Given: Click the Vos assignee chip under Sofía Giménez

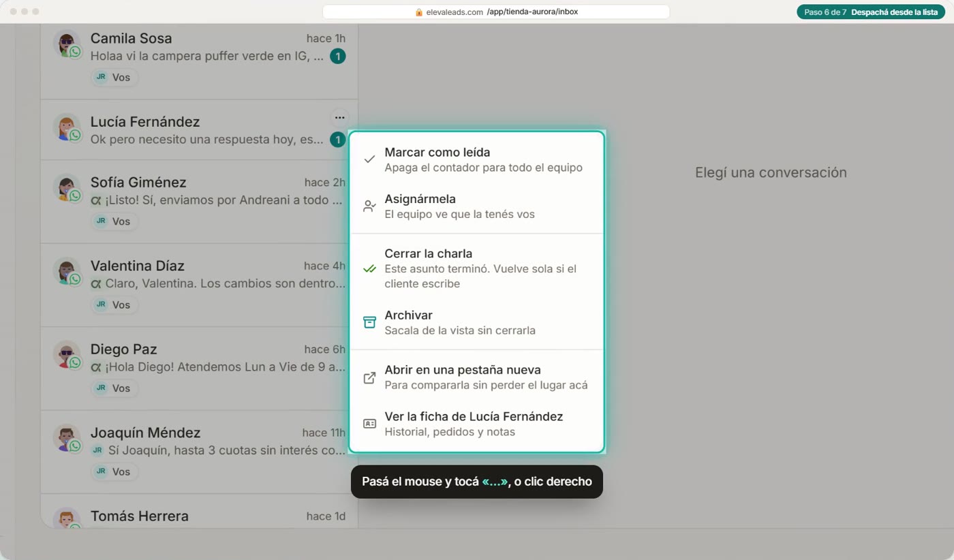Looking at the screenshot, I should pos(114,221).
